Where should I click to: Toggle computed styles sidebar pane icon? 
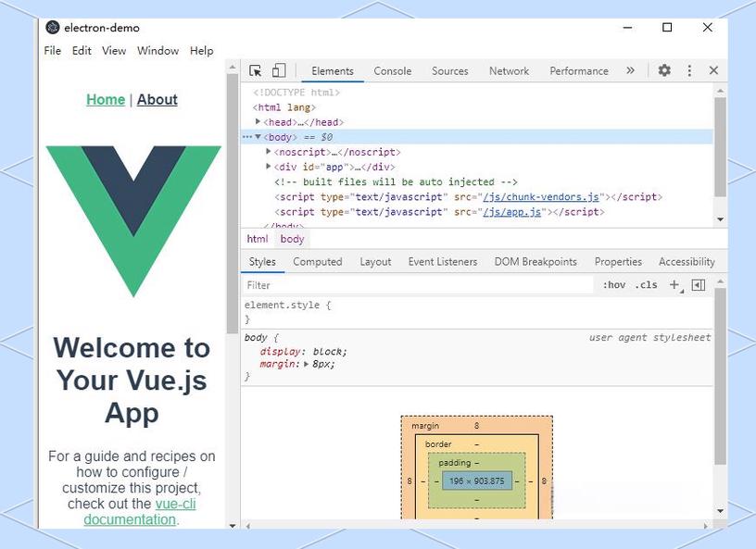click(x=699, y=285)
